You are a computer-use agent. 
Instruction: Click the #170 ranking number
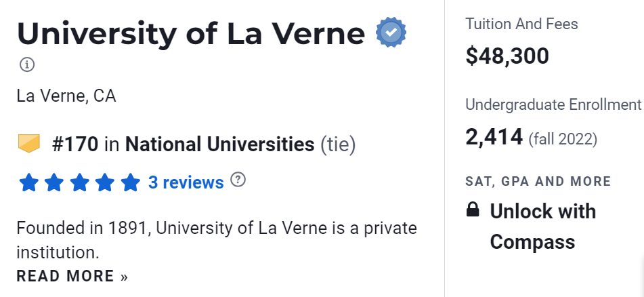tap(75, 144)
